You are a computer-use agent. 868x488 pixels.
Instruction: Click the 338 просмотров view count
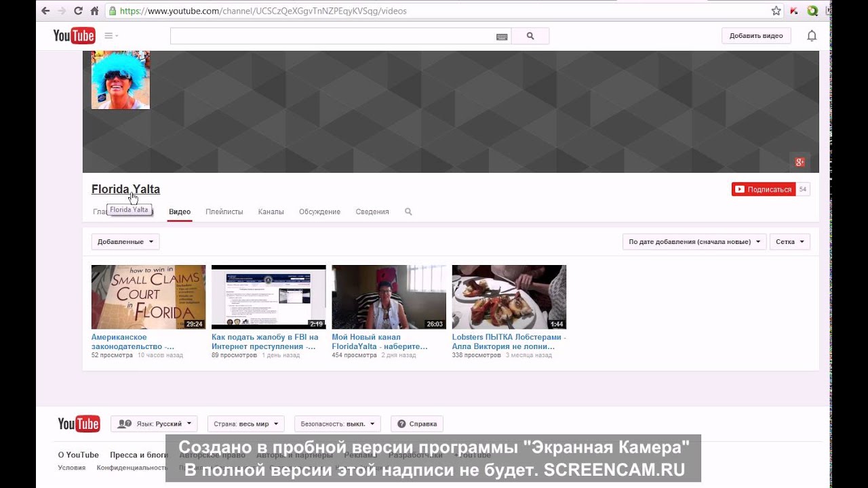tap(476, 355)
